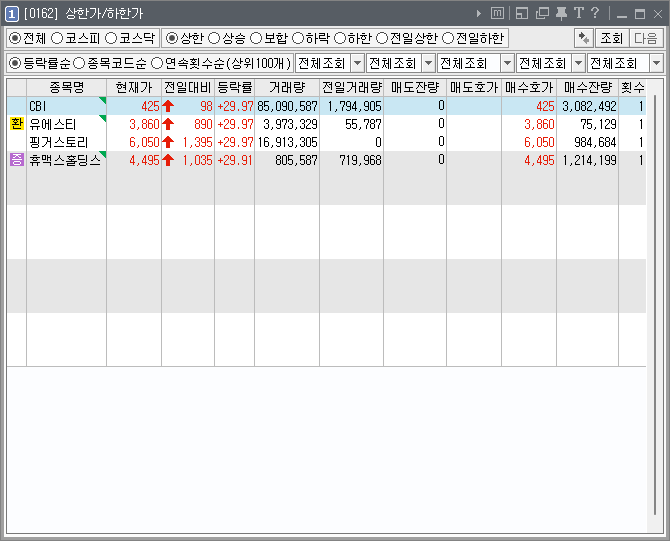Sort by the 등락률 column header
Screen dimensions: 670x541
pyautogui.click(x=235, y=88)
